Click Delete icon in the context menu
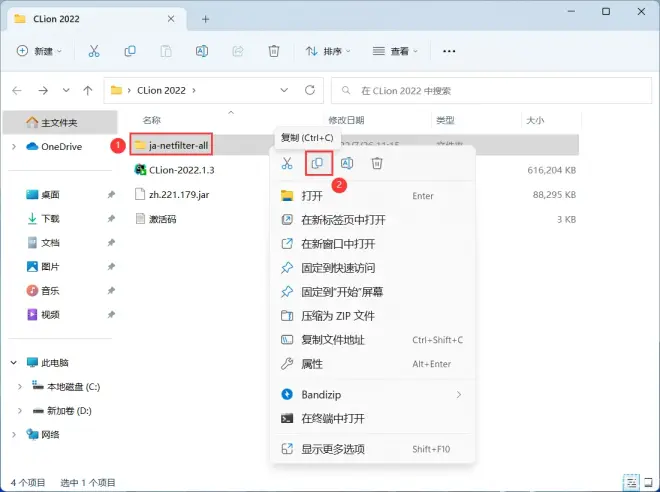The width and height of the screenshot is (660, 492). 377,163
